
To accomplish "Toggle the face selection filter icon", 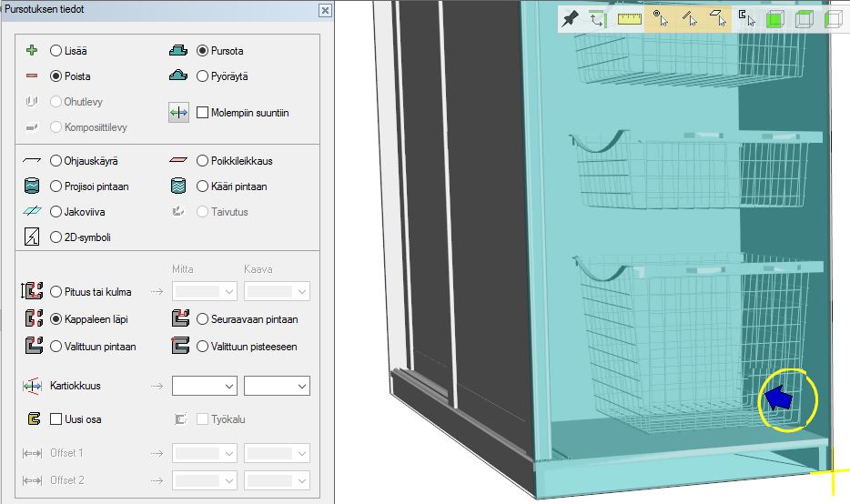I will click(x=718, y=19).
